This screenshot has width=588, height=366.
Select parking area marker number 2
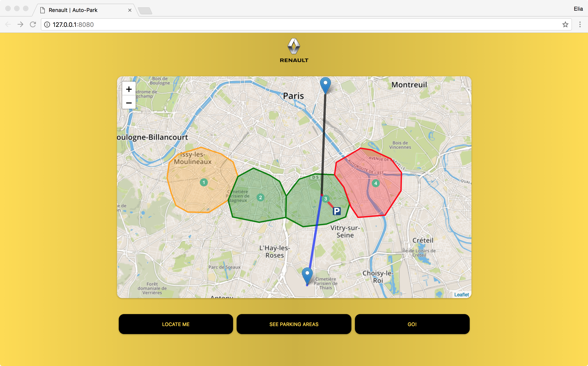(x=260, y=197)
